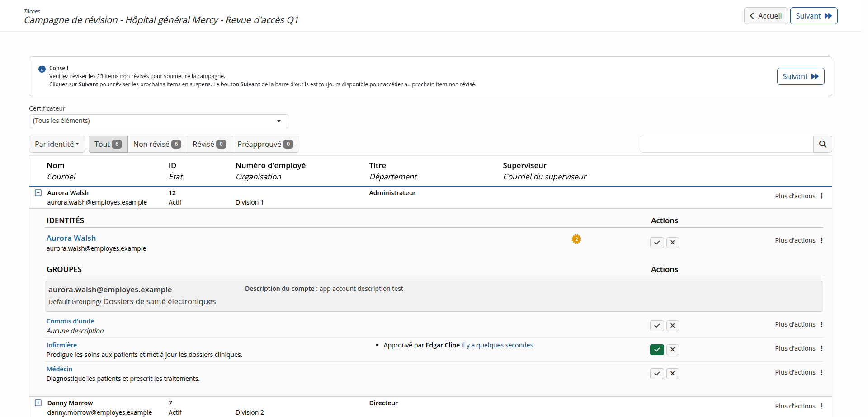Click the Titre column header
This screenshot has width=868, height=417.
(x=377, y=165)
